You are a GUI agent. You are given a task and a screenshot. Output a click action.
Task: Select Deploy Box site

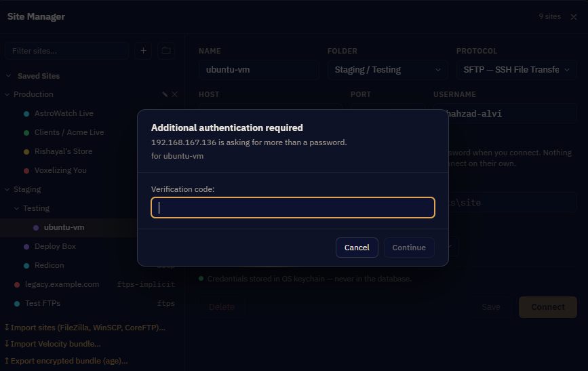pos(55,246)
